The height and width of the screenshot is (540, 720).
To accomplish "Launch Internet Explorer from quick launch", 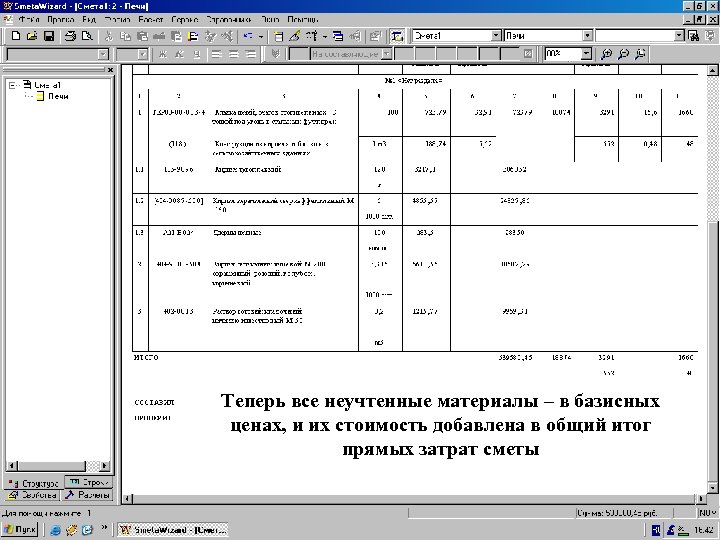I will [x=56, y=530].
